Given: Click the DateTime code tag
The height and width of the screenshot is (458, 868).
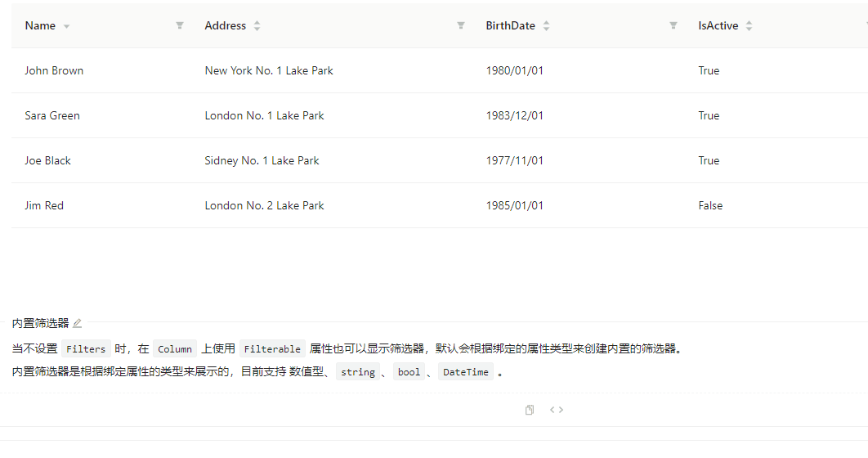Looking at the screenshot, I should pyautogui.click(x=466, y=371).
